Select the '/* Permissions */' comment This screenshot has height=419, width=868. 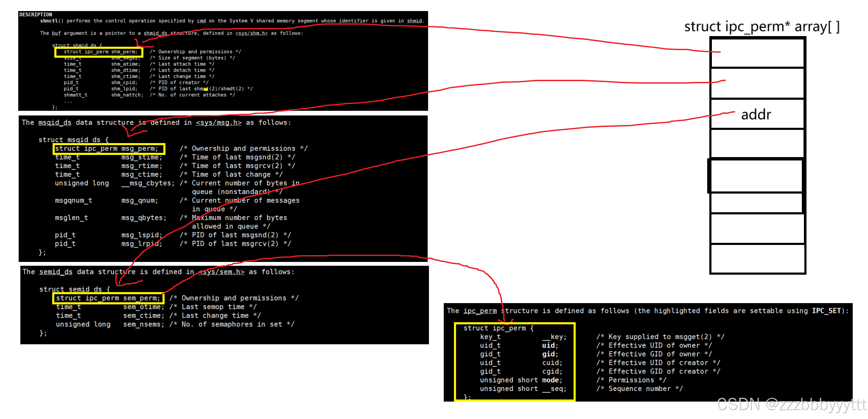[x=631, y=380]
